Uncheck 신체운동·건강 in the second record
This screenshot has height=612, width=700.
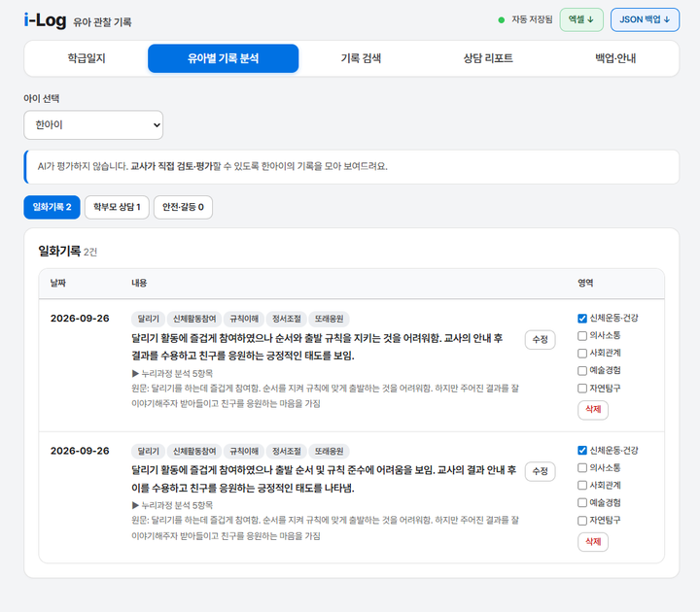582,451
